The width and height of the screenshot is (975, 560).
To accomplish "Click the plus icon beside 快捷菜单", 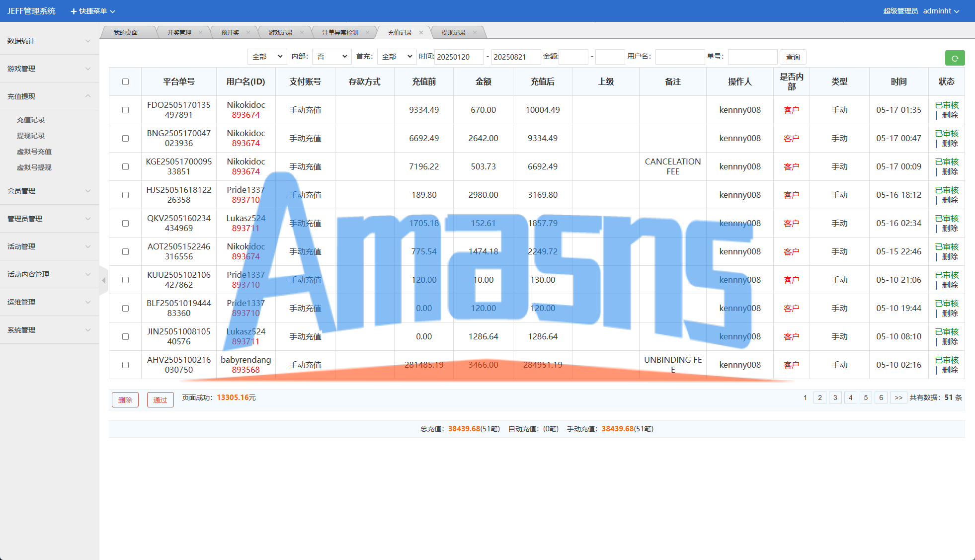I will 74,11.
